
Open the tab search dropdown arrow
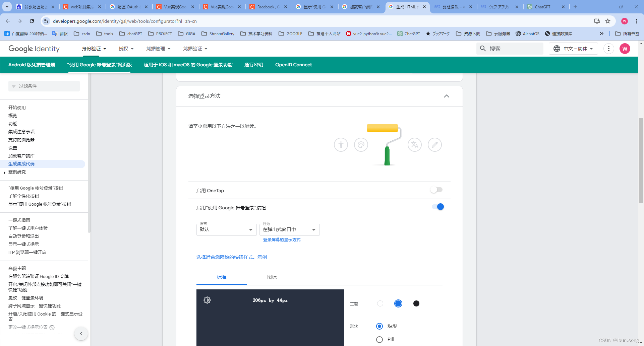click(7, 7)
